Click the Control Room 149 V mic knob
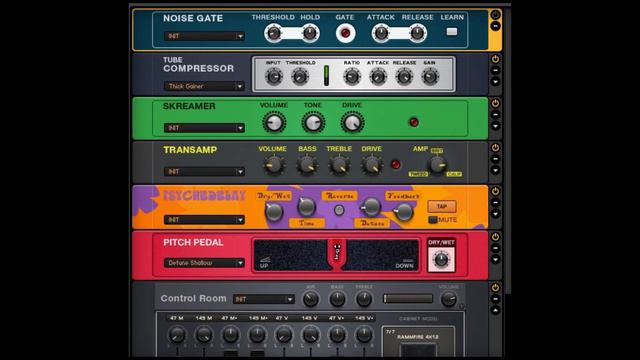The width and height of the screenshot is (640, 360). (311, 335)
